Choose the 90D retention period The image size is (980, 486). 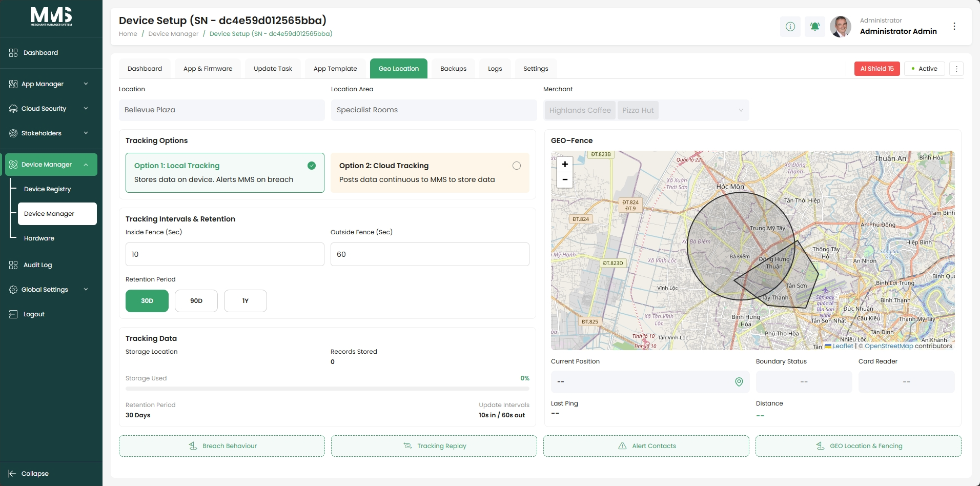tap(196, 301)
